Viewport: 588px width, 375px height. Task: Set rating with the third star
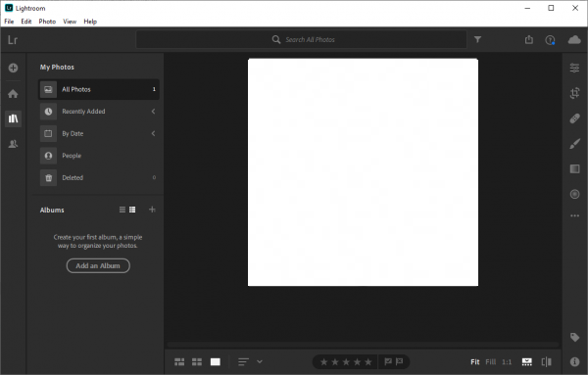point(346,362)
